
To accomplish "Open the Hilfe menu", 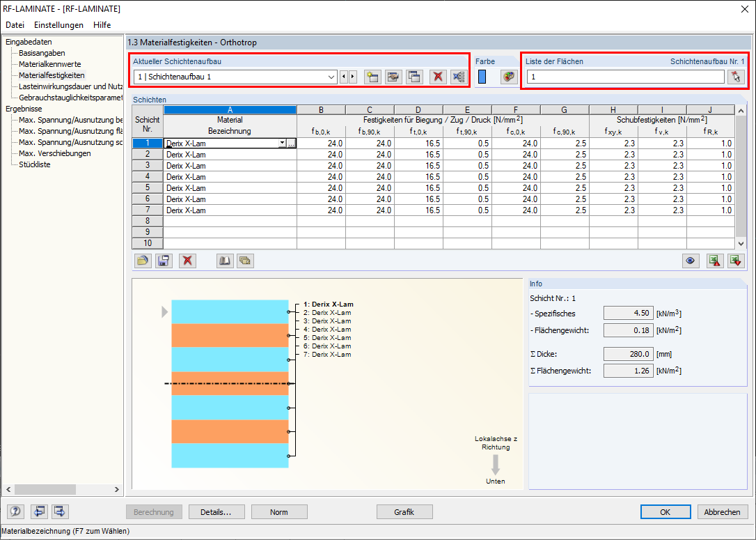I will pyautogui.click(x=102, y=24).
